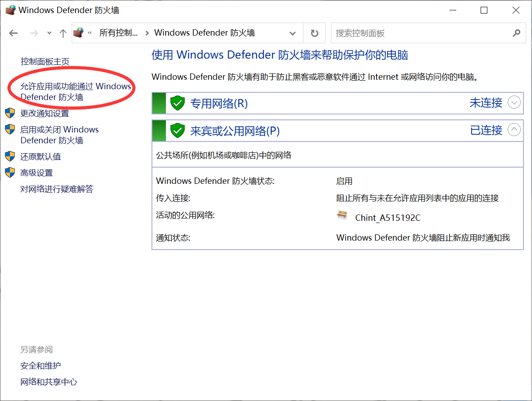The height and width of the screenshot is (401, 532).
Task: Click the 通知状态: label
Action: coord(173,238)
